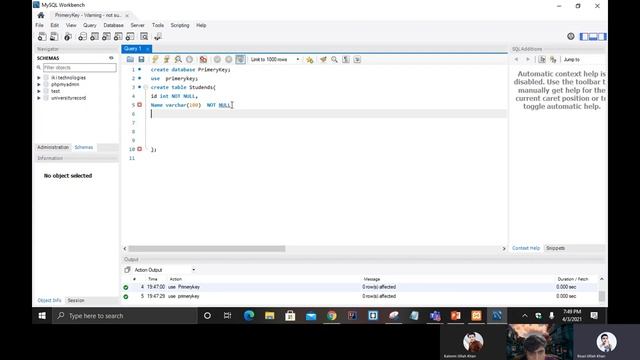Toggle auto-commit mode in query toolbar

click(240, 60)
